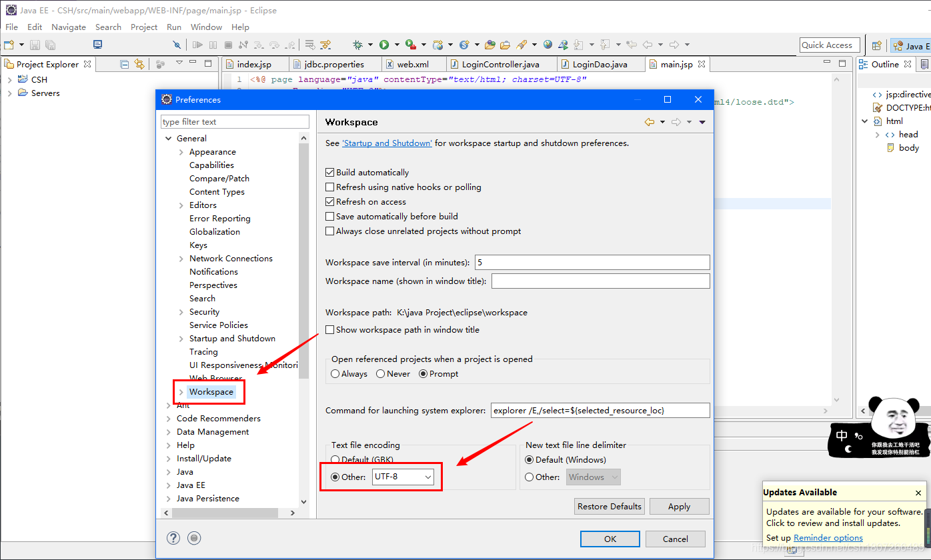931x560 pixels.
Task: Open the Window menu
Action: pyautogui.click(x=206, y=27)
